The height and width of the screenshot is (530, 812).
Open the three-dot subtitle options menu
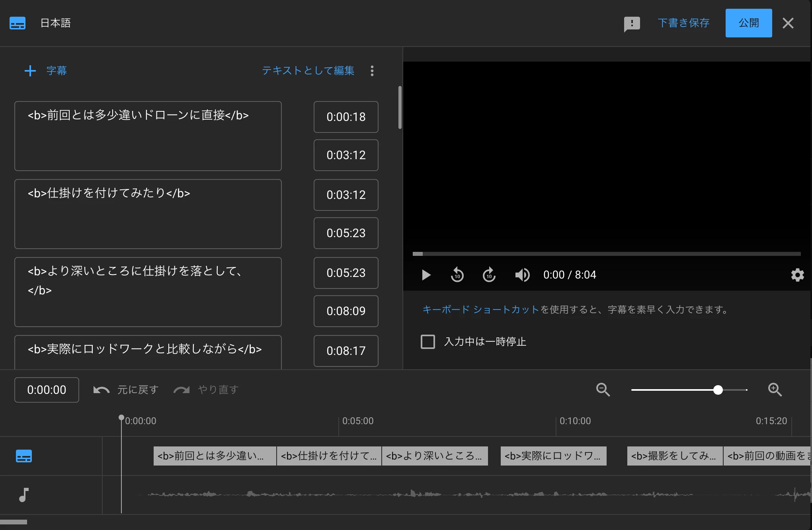[372, 71]
